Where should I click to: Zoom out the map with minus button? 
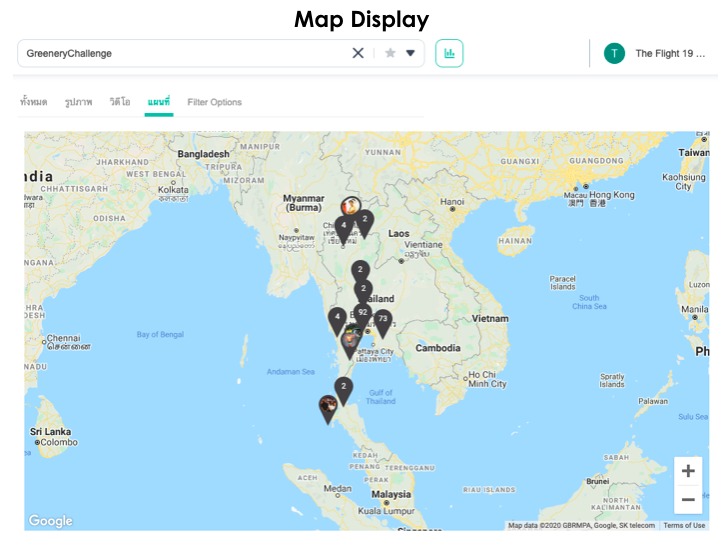(688, 499)
